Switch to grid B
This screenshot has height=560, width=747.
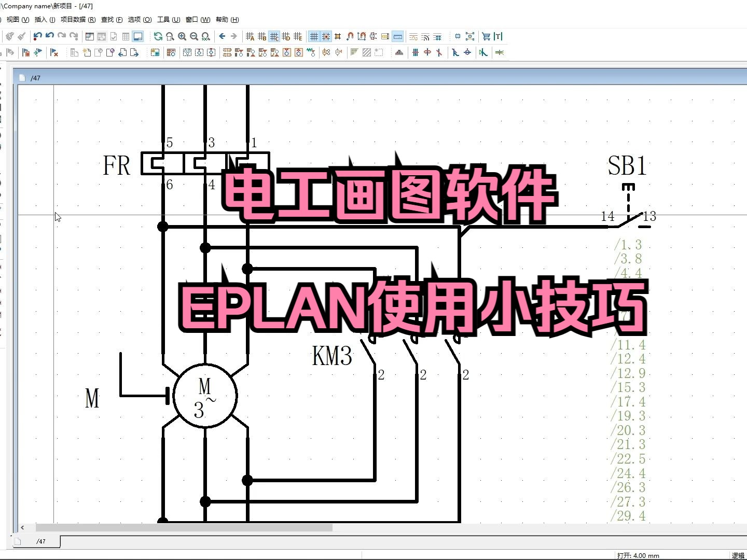coord(262,36)
